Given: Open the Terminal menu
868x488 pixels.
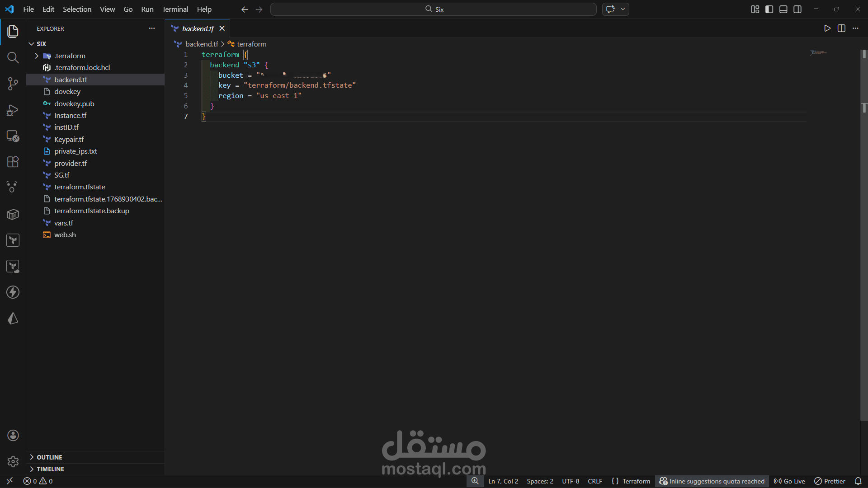Looking at the screenshot, I should (175, 9).
